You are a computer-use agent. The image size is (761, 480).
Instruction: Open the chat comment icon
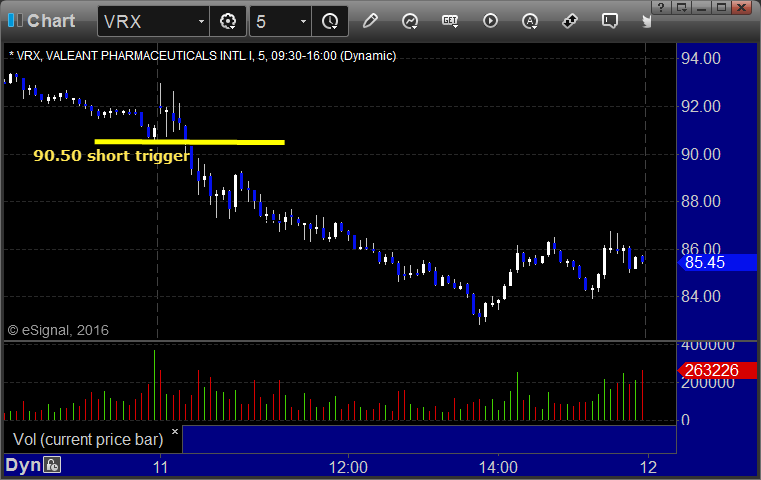(610, 21)
